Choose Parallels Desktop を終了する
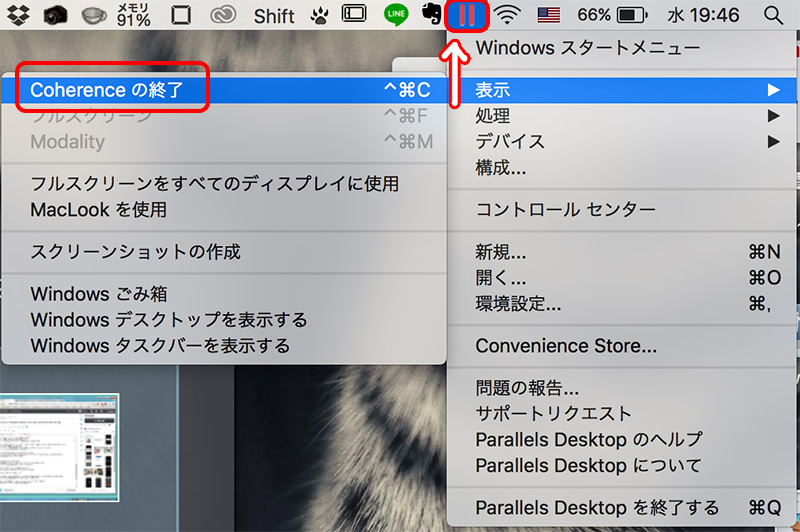This screenshot has height=532, width=800. coord(622,508)
